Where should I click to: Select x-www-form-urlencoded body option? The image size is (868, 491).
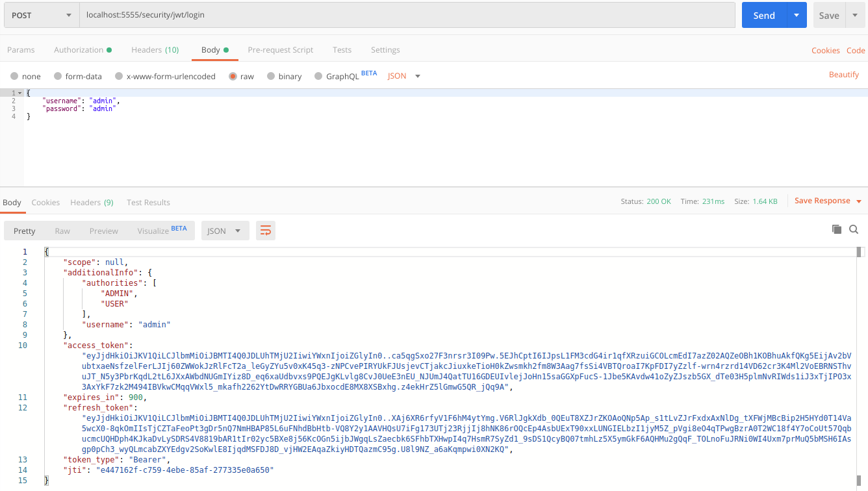click(119, 76)
